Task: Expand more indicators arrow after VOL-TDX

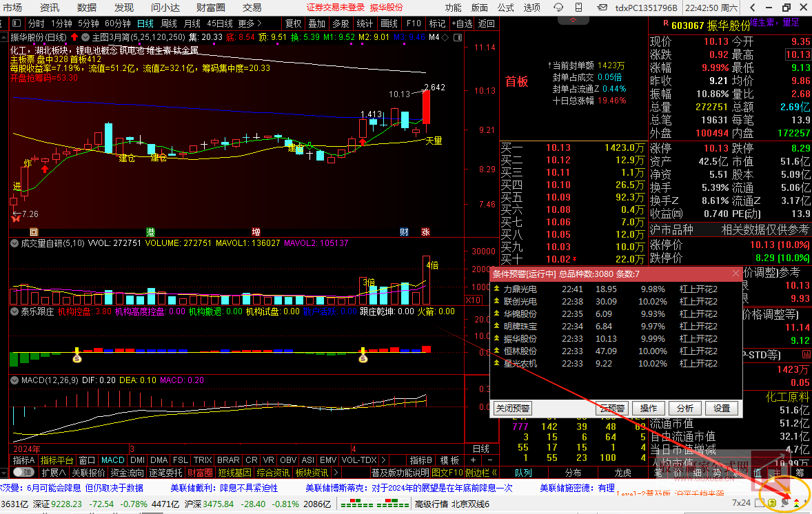Action: (383, 460)
